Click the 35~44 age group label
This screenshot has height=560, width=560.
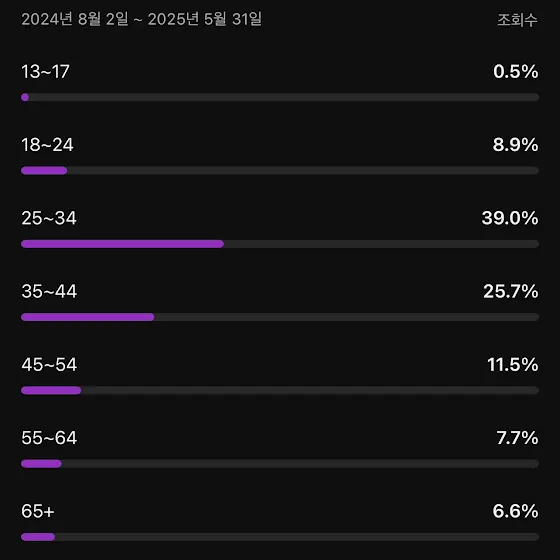click(x=49, y=291)
